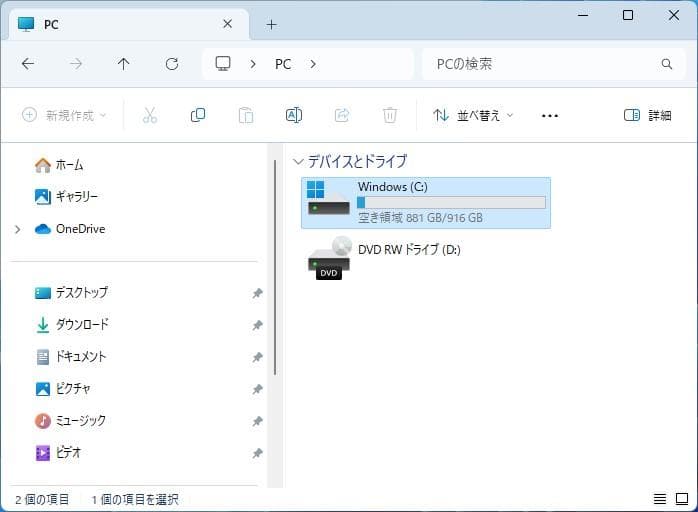Click 2 個の項目 status text
The image size is (698, 512).
[x=42, y=500]
